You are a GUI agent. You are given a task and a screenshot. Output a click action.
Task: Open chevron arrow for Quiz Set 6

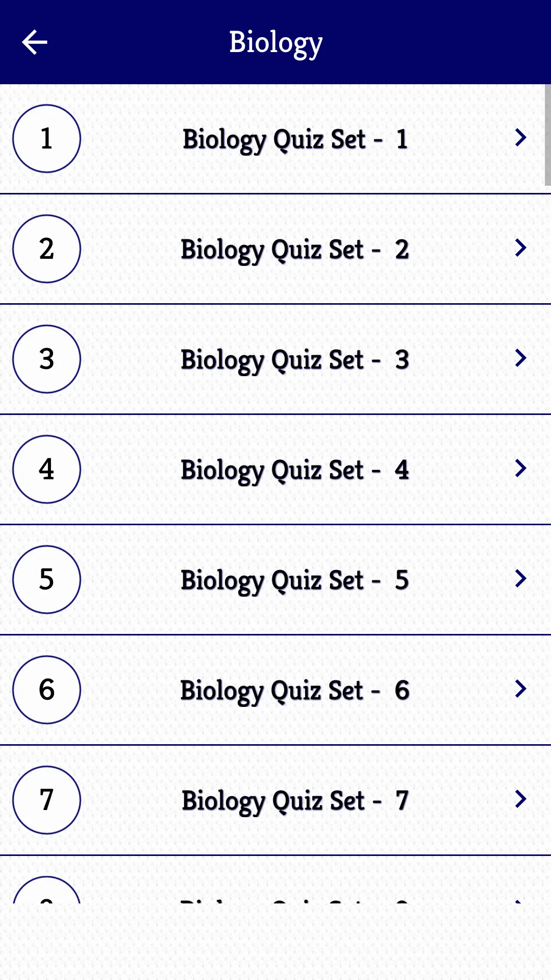pyautogui.click(x=520, y=689)
